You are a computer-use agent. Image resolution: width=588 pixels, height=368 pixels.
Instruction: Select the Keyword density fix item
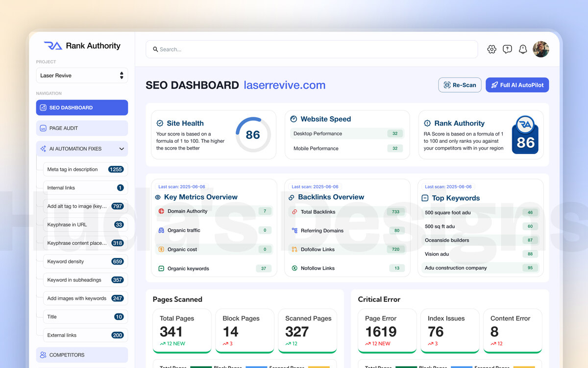point(85,262)
